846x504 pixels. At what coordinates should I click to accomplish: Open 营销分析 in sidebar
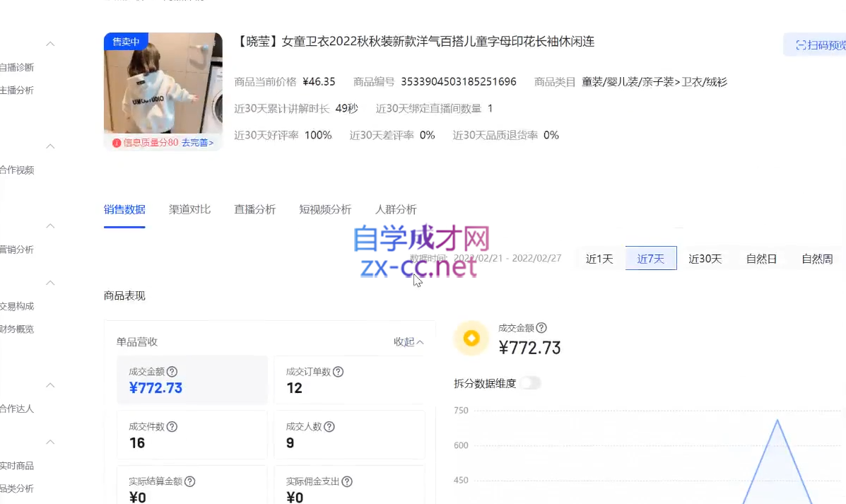17,250
